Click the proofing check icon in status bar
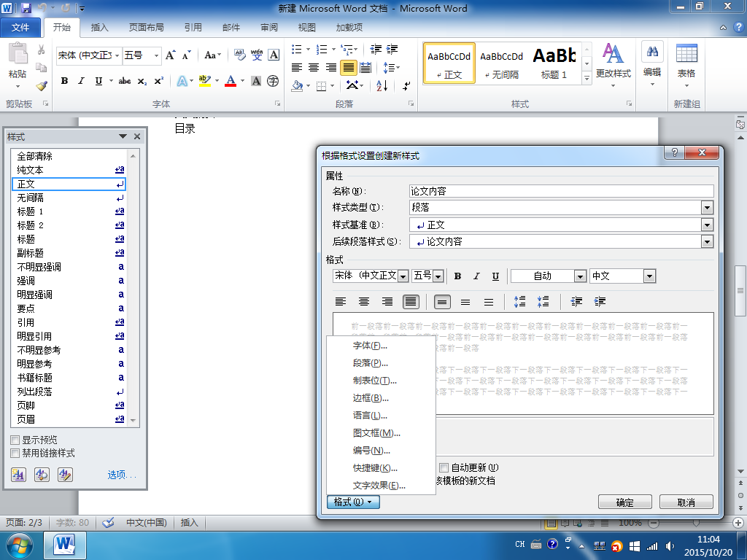 (108, 522)
